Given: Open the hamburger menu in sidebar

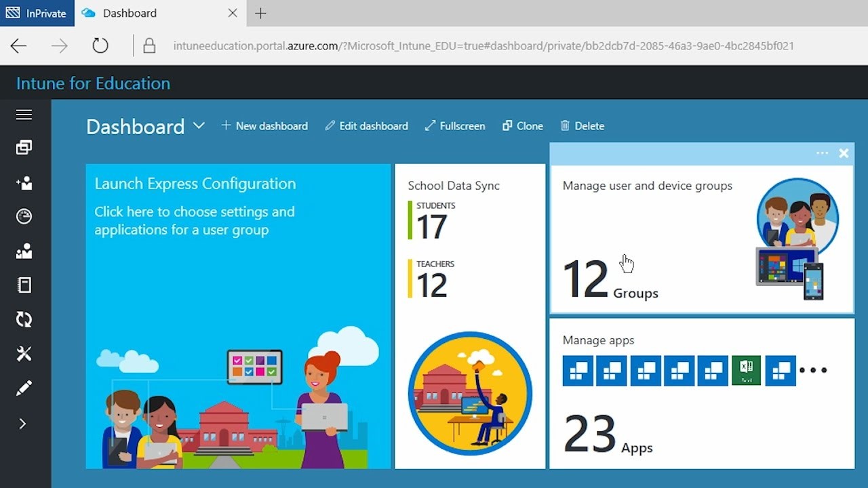Looking at the screenshot, I should tap(24, 115).
